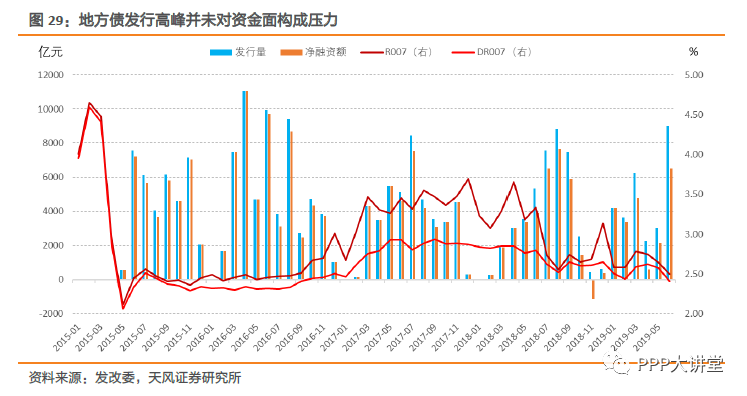747x396 pixels.
Task: Click the 2017-07 x-axis date label
Action: pyautogui.click(x=401, y=339)
